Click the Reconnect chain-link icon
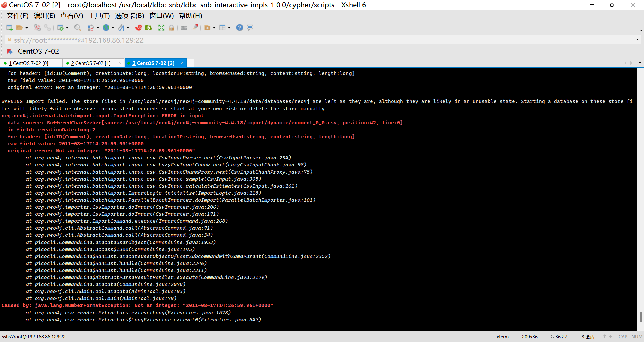Viewport: 644px width, 342px height. point(47,28)
